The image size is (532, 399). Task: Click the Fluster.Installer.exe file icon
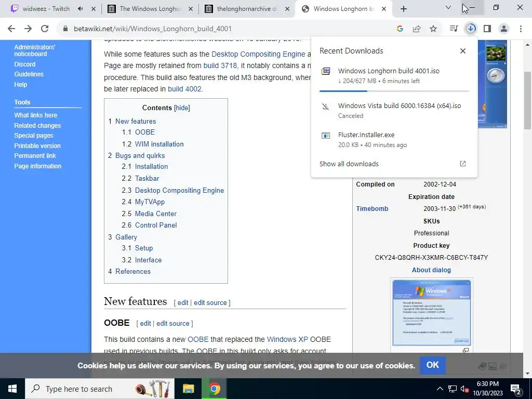point(326,136)
